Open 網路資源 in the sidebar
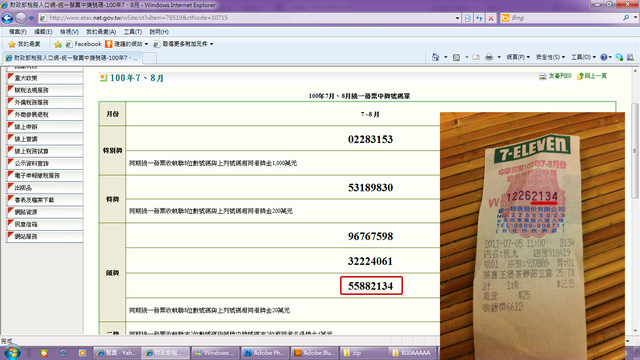Viewport: 640px width, 360px height. [44, 212]
